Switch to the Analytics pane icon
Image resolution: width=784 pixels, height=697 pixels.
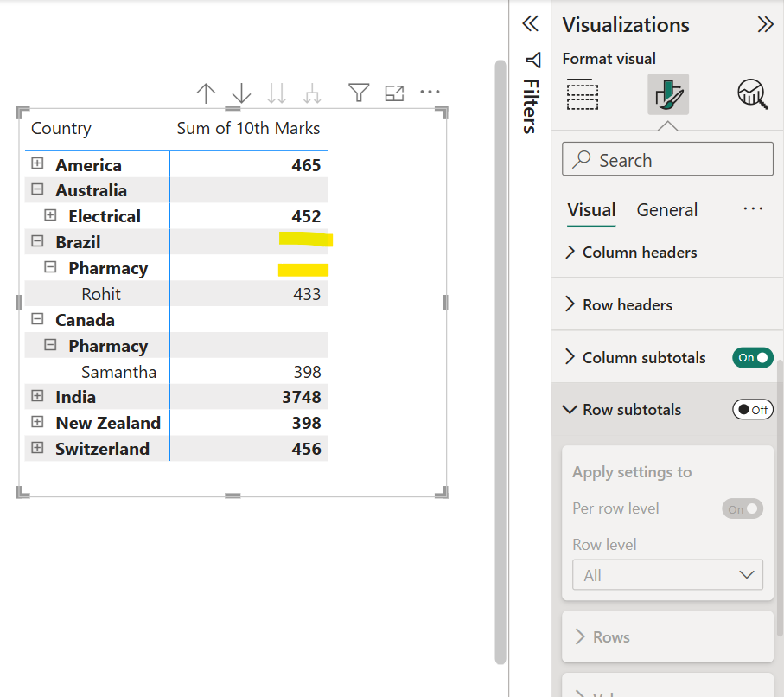[751, 95]
